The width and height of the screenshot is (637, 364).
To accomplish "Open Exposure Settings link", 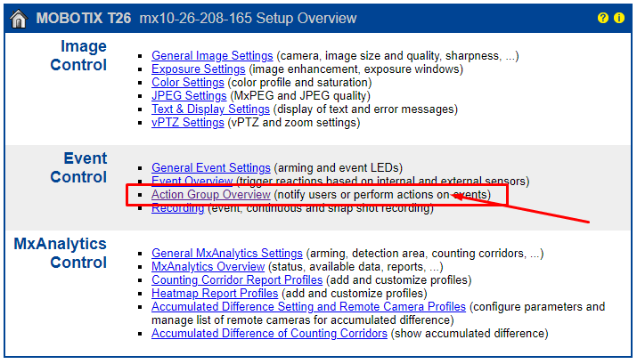I will click(x=199, y=69).
